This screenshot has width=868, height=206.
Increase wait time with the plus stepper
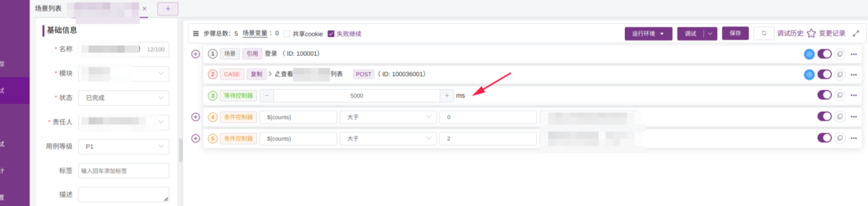[446, 96]
